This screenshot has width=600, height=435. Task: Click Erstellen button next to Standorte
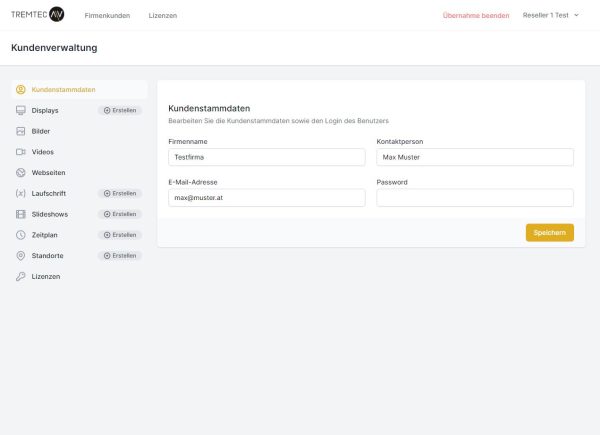coord(120,256)
